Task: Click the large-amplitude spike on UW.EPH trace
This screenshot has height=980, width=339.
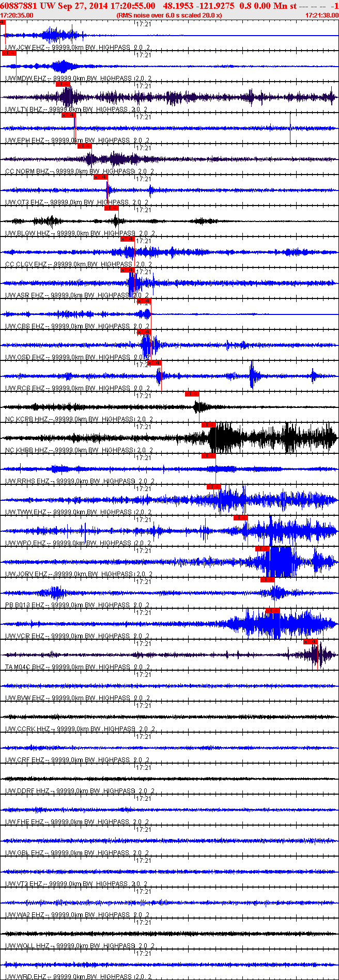Action: click(290, 128)
